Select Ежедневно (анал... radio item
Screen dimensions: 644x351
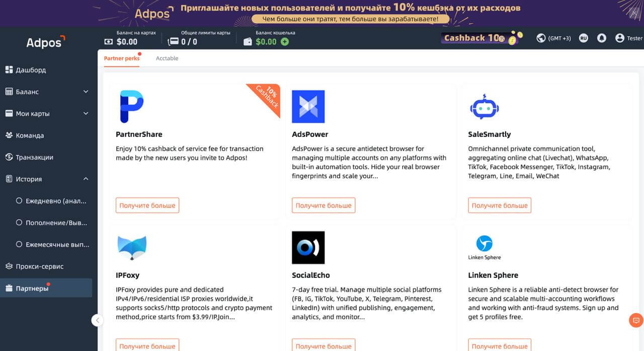(19, 200)
